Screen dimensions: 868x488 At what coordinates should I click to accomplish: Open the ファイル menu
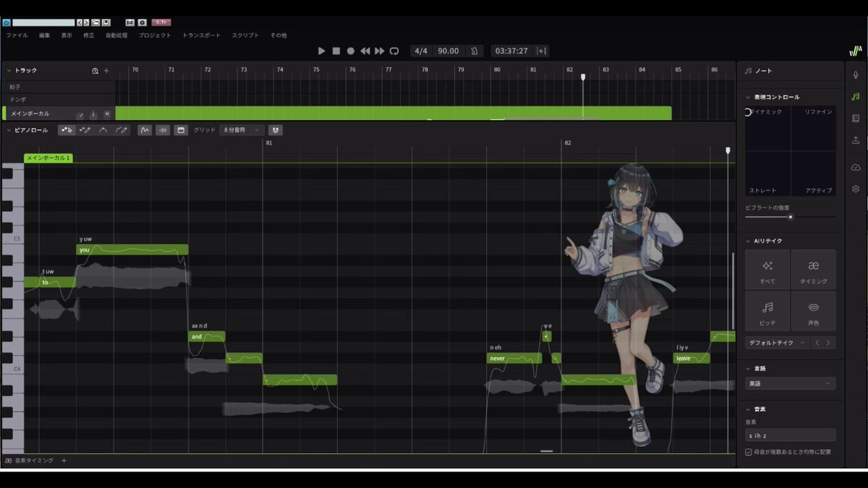tap(17, 35)
